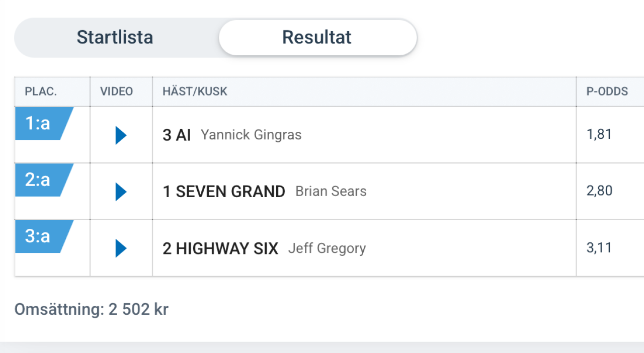Click driver name Jeff Gregory
The width and height of the screenshot is (644, 353).
tap(327, 248)
